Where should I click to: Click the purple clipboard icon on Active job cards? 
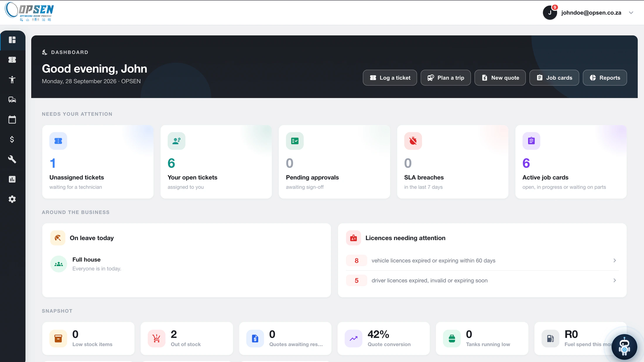(x=531, y=141)
